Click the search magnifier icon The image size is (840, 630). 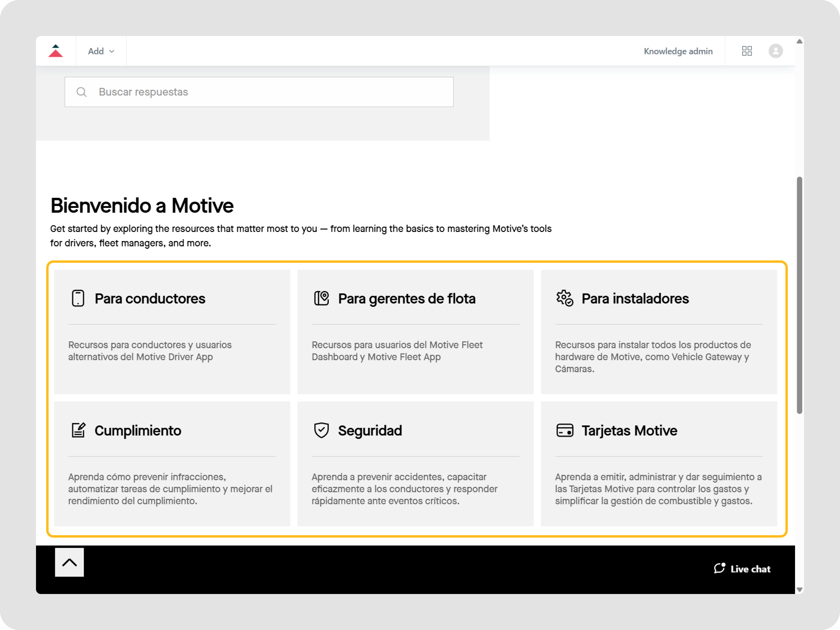point(82,92)
